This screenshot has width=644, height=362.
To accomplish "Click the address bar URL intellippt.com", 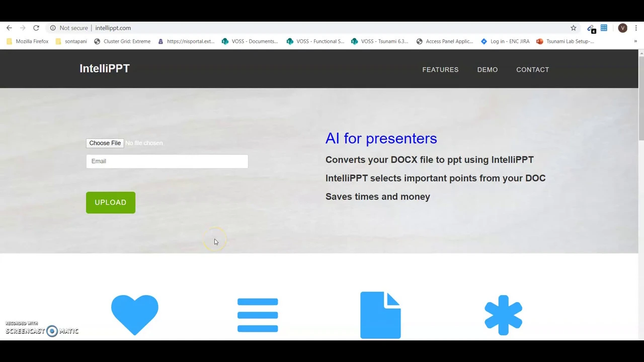I will 113,28.
